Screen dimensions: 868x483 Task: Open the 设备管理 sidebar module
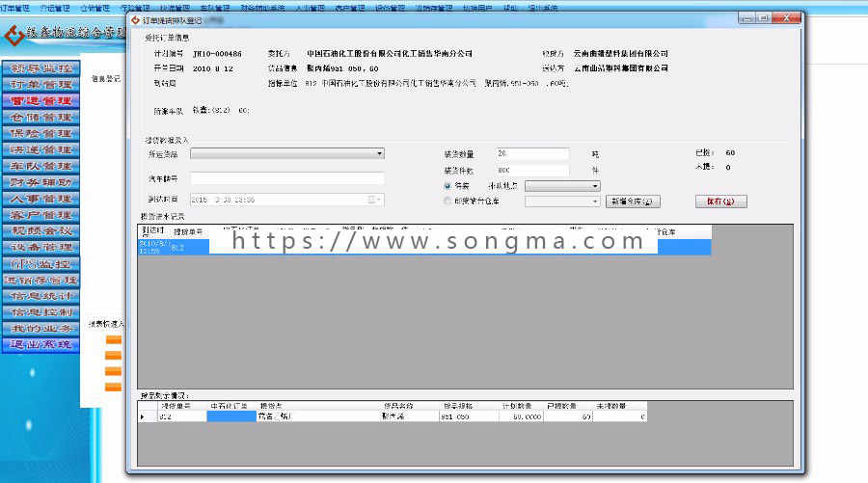tap(41, 248)
